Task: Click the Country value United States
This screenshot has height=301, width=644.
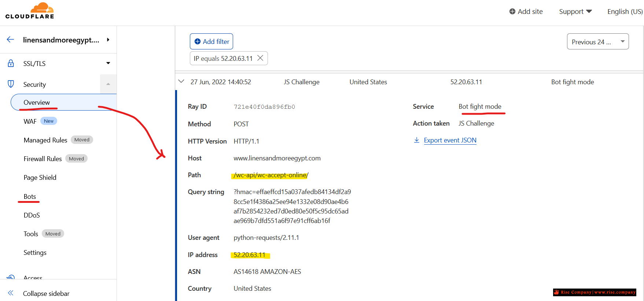Action: point(253,289)
